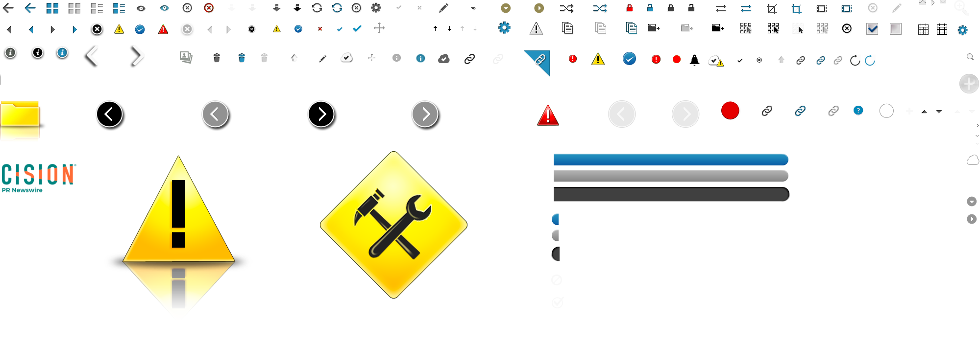Select the small radio dot button
Image resolution: width=980 pixels, height=346 pixels.
759,60
